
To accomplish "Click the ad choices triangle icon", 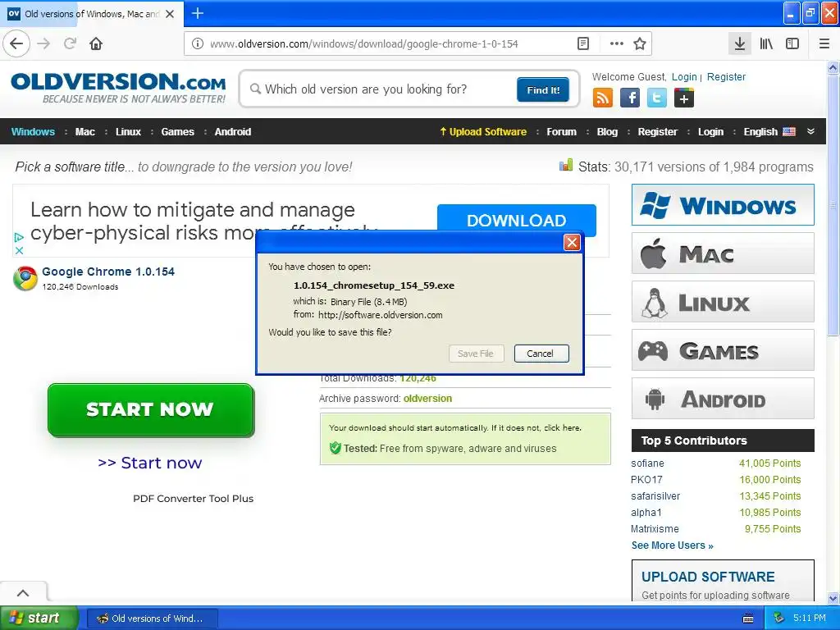I will (x=19, y=237).
